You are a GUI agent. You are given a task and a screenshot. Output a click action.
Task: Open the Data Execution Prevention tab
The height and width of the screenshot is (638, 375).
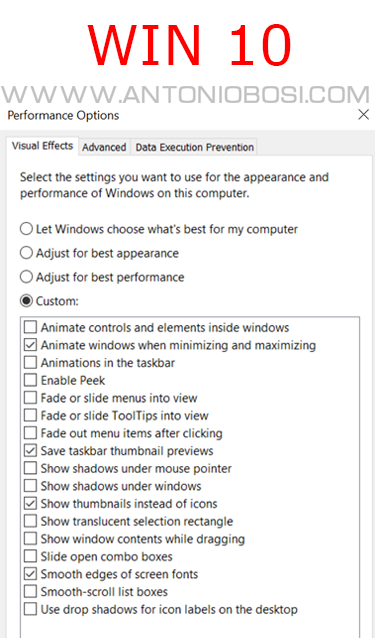(194, 147)
